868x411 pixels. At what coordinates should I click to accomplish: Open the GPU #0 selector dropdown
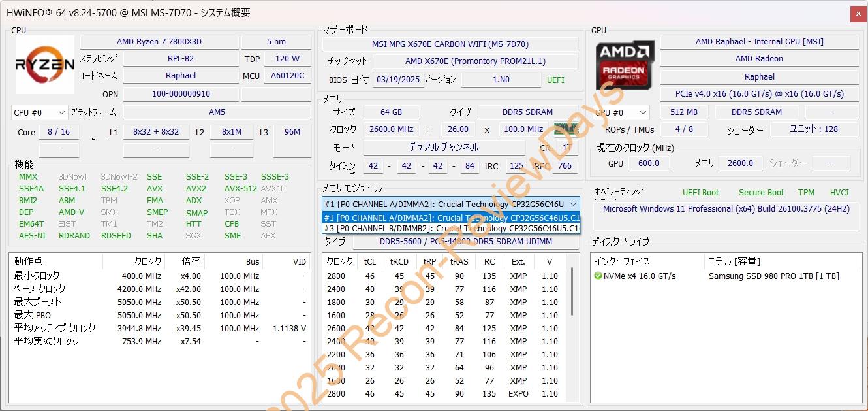(x=621, y=112)
